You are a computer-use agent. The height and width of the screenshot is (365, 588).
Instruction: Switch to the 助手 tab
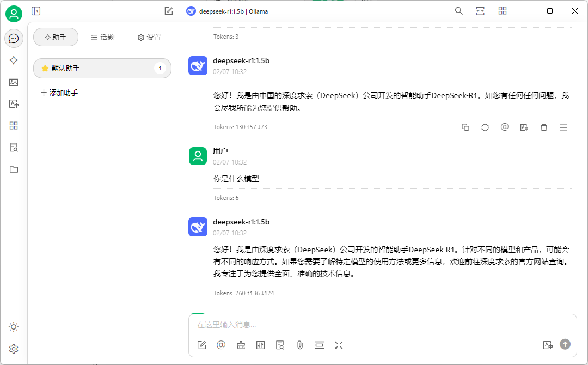tap(56, 37)
